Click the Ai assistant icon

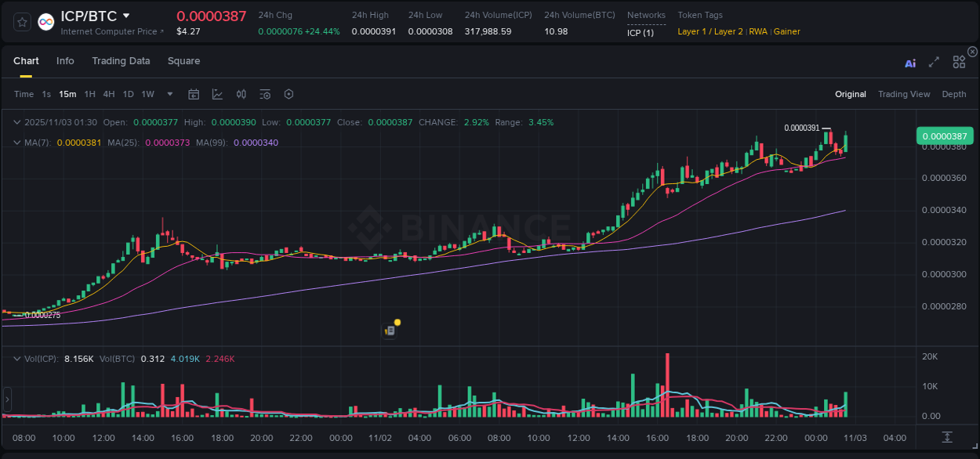910,63
